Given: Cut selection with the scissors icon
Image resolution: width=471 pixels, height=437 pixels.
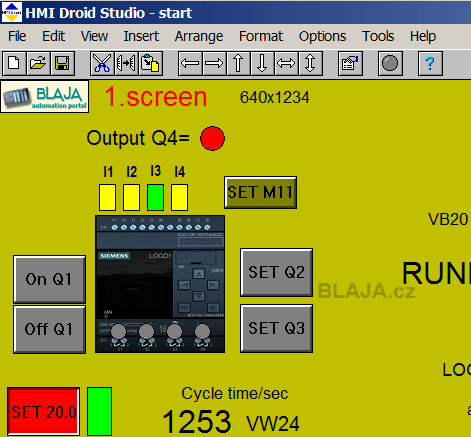Looking at the screenshot, I should click(x=102, y=63).
